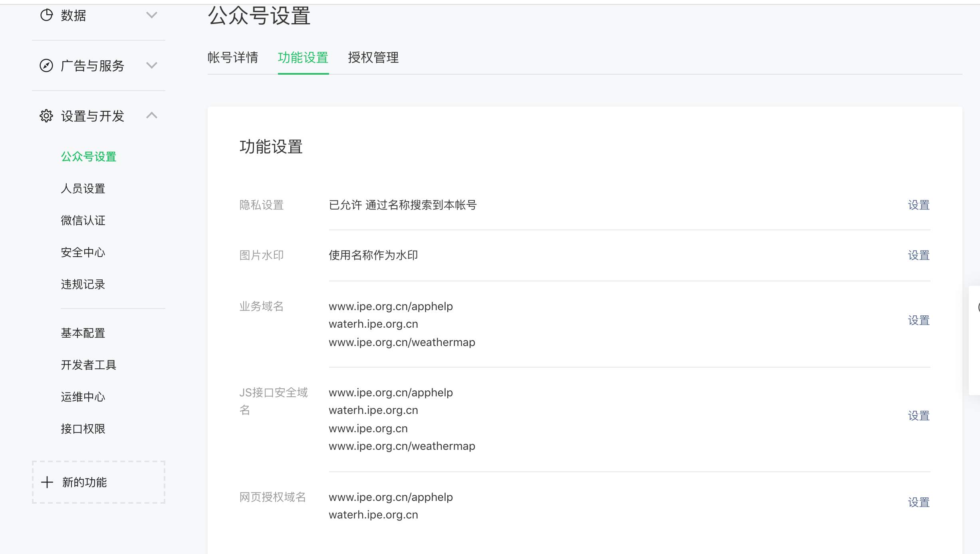This screenshot has height=554, width=980.
Task: Click 设置 link for 业务域名 row
Action: [919, 321]
